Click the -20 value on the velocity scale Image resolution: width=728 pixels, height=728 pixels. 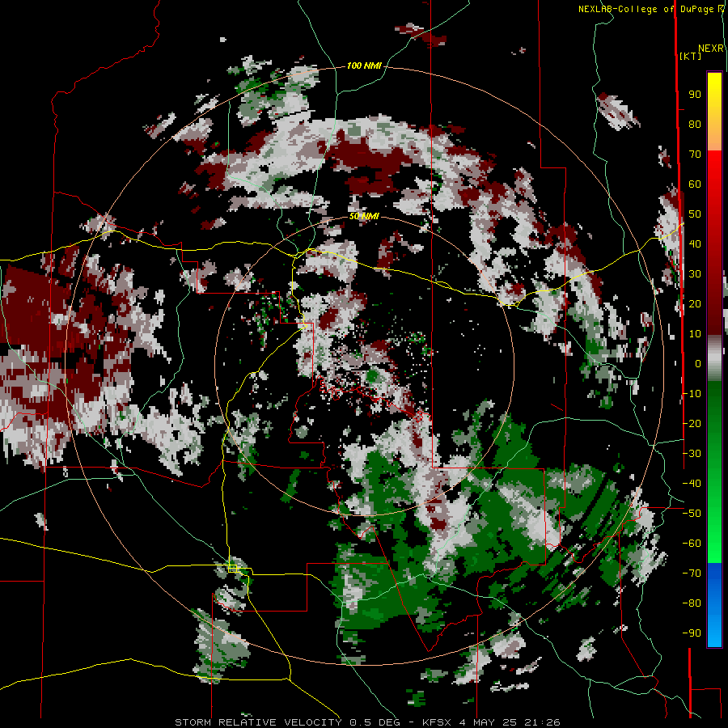(692, 423)
